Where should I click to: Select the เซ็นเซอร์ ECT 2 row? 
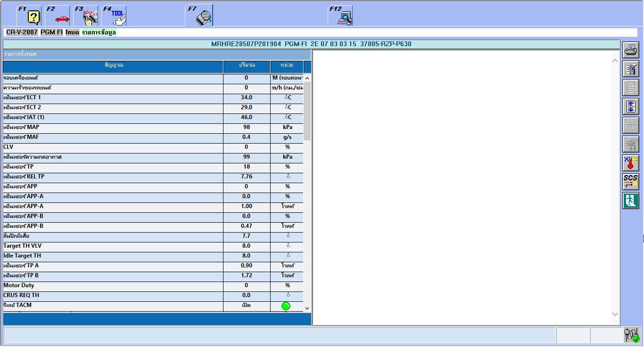click(x=154, y=108)
